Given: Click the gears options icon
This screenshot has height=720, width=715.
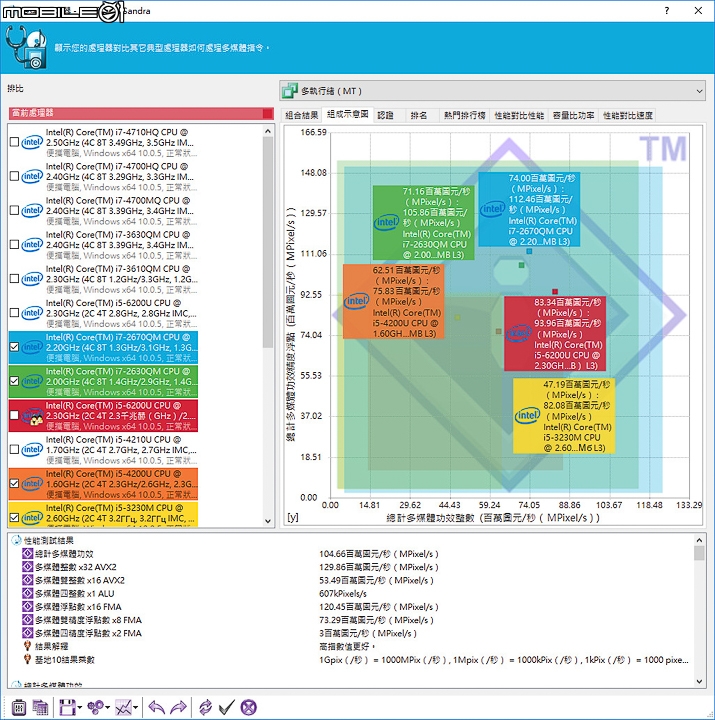Looking at the screenshot, I should (x=95, y=707).
